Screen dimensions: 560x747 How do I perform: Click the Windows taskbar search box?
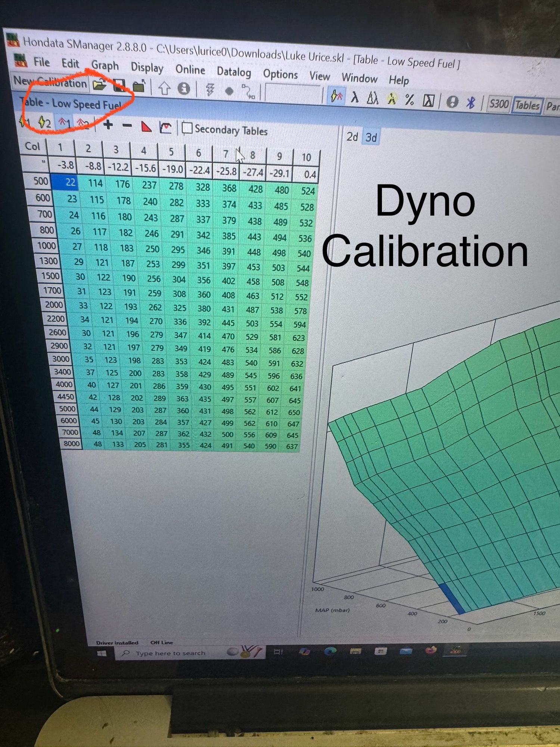171,653
